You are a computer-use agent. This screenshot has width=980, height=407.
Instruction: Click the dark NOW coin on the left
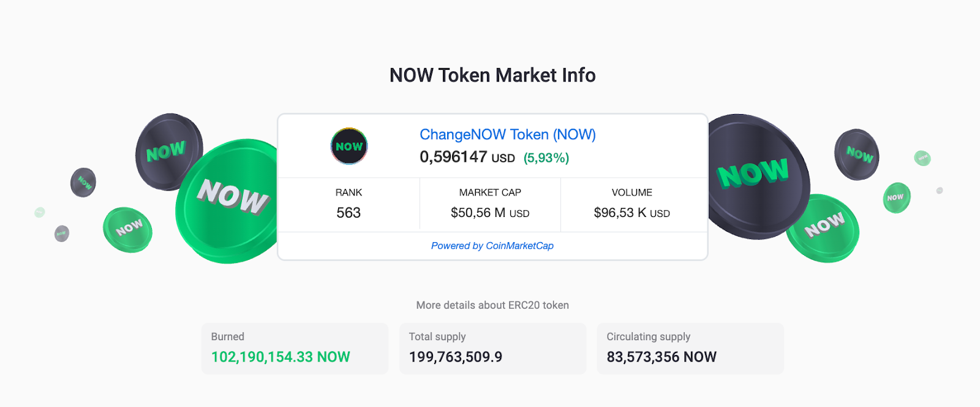(167, 151)
